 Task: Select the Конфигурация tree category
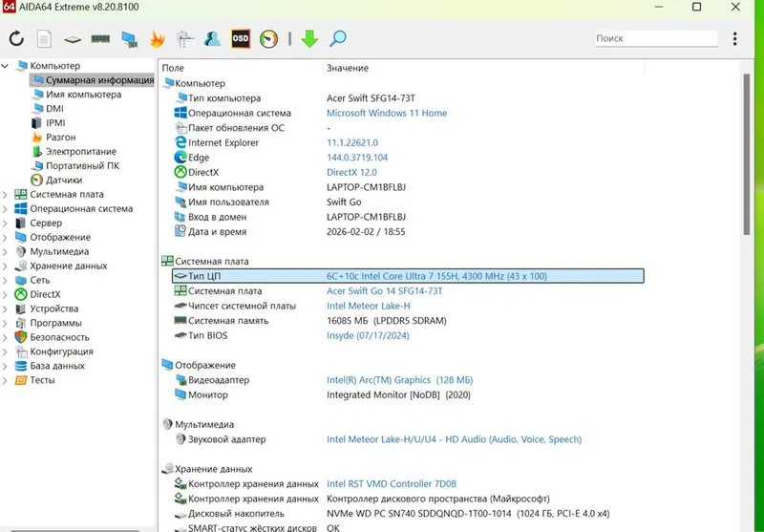[x=54, y=351]
